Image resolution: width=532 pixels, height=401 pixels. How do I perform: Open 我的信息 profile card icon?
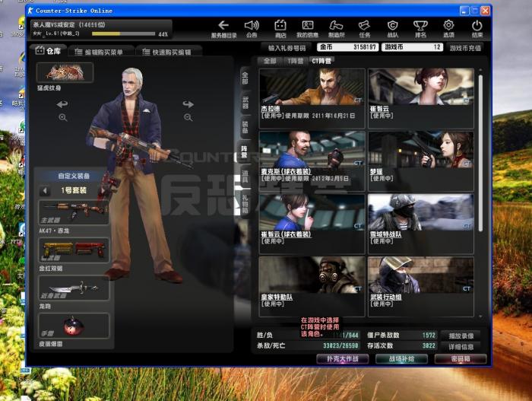(x=307, y=29)
